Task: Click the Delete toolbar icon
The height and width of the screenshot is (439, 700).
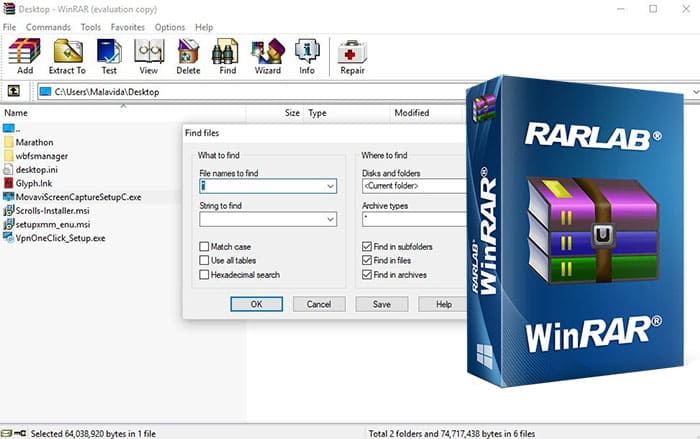Action: point(188,51)
